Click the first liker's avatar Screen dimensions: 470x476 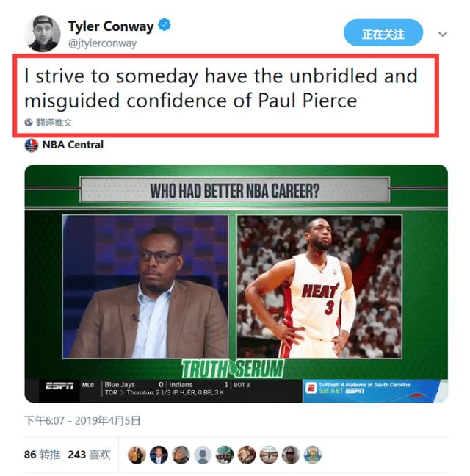click(x=137, y=455)
